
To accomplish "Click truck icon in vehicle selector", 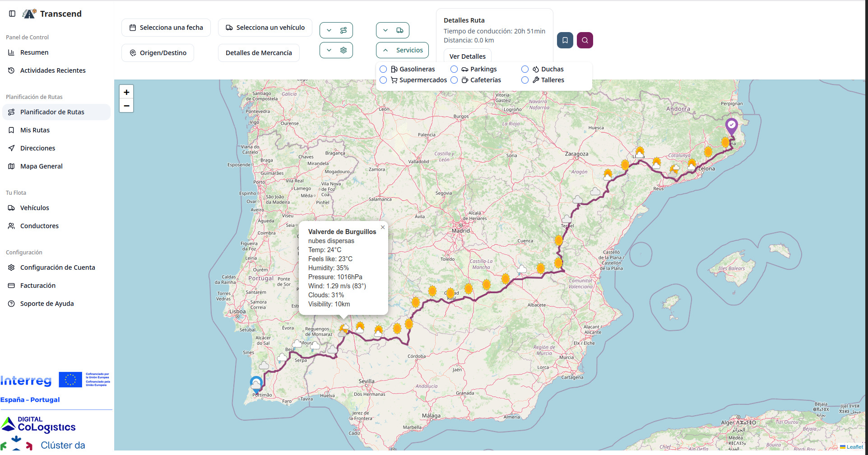I will pyautogui.click(x=229, y=28).
